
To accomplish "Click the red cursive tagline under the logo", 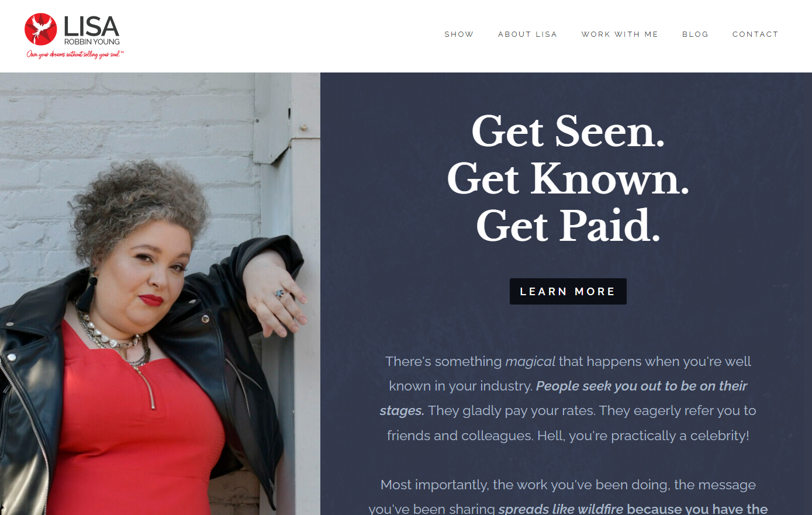I will pyautogui.click(x=75, y=54).
